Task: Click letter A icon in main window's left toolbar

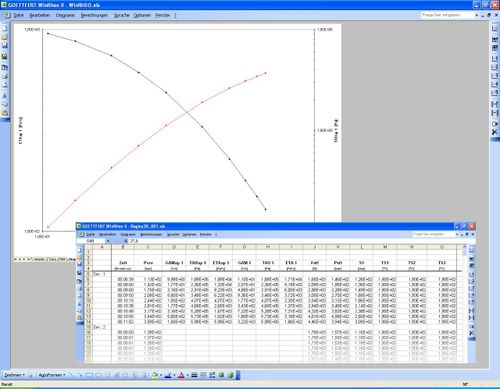Action: [x=5, y=96]
